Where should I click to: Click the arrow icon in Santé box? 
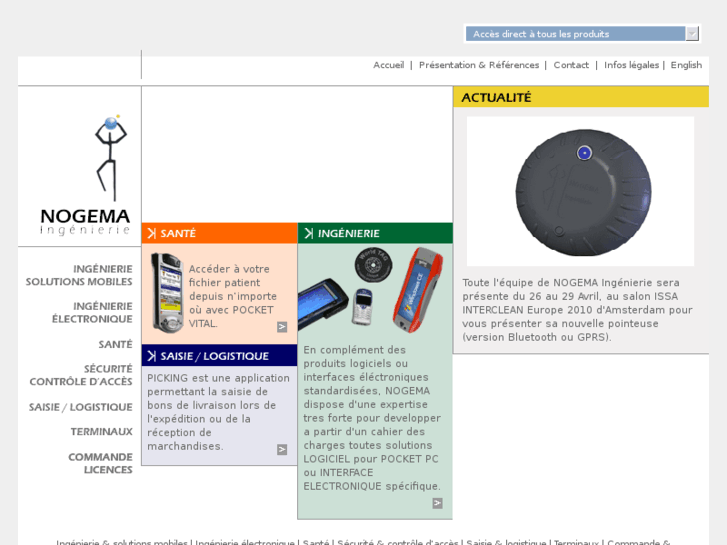click(x=282, y=327)
